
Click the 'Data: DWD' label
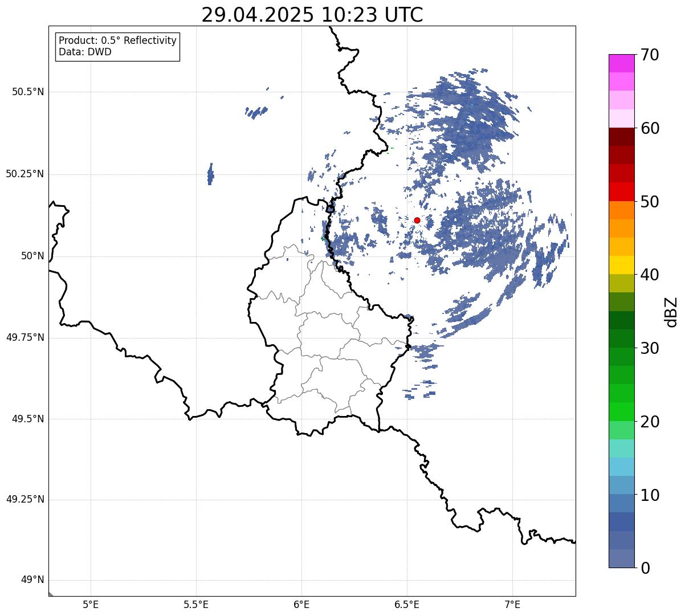(85, 52)
